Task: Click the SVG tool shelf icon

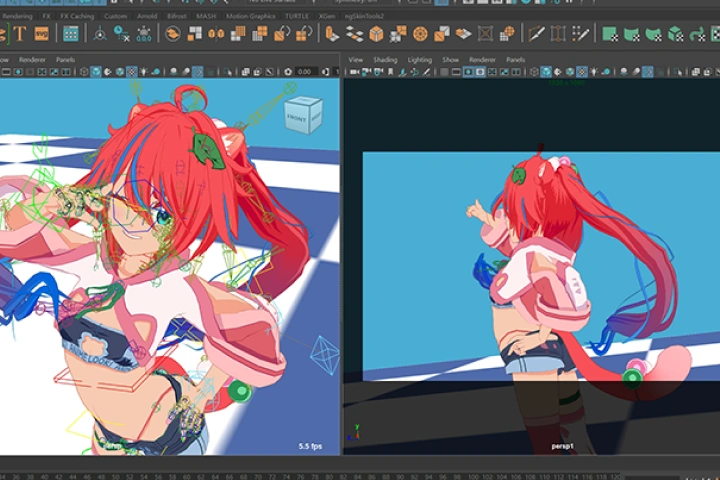Action: pyautogui.click(x=42, y=34)
